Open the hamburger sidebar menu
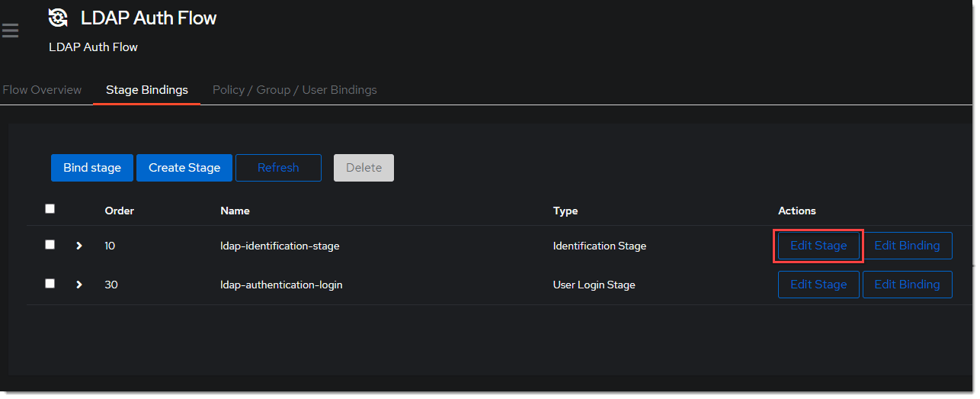Image resolution: width=980 pixels, height=399 pixels. 10,31
